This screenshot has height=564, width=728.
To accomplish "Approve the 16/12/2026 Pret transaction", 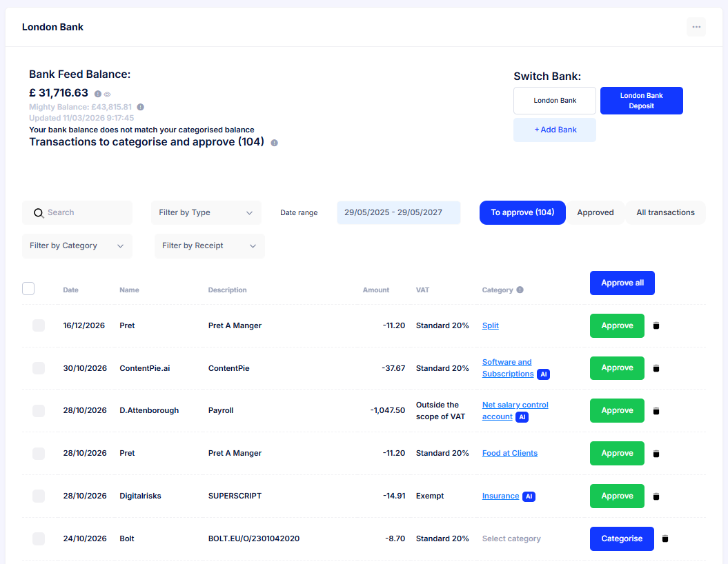I will [617, 325].
